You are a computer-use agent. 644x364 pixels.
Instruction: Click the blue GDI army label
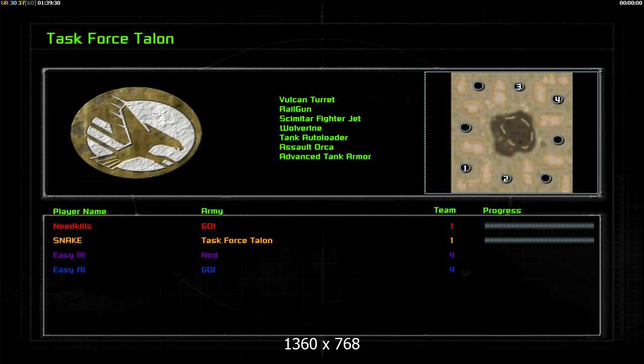[208, 270]
